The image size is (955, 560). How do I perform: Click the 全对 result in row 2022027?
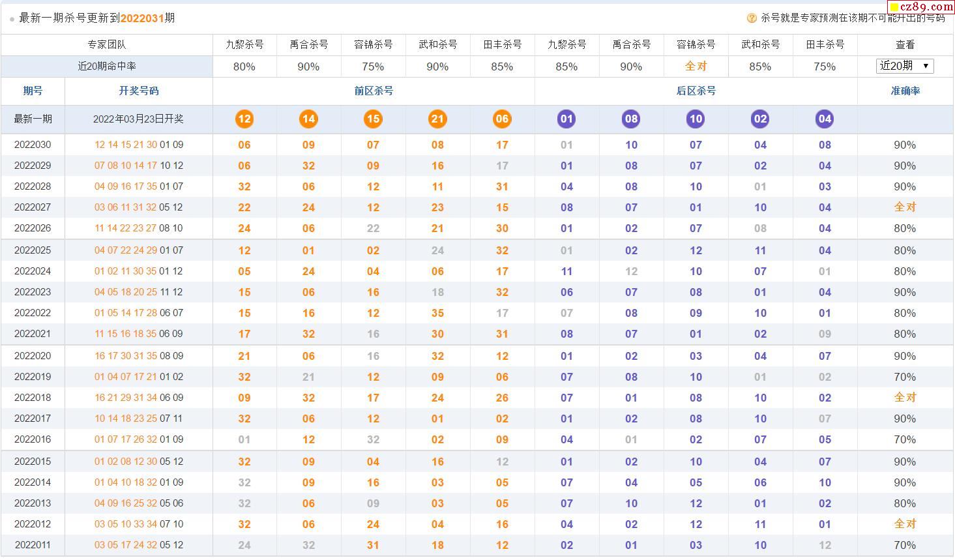905,207
